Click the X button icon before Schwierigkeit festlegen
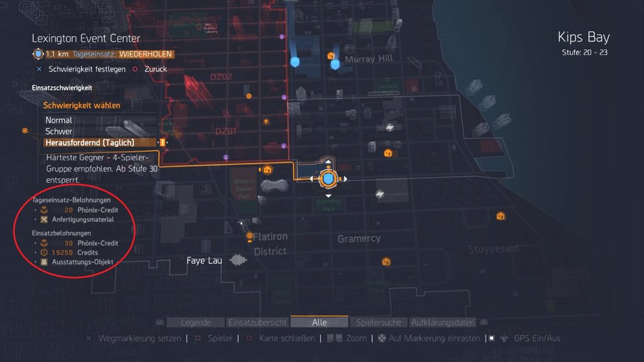 [x=39, y=69]
